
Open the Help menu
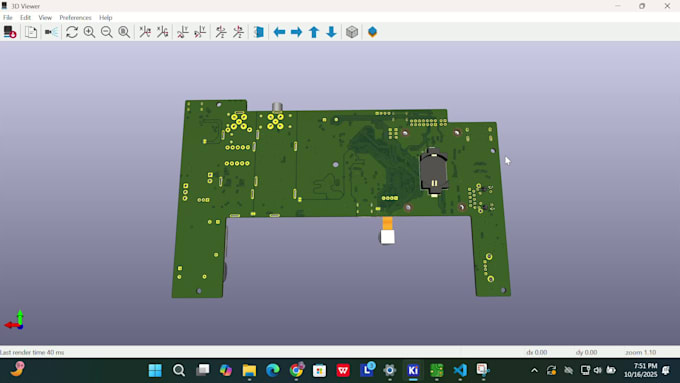coord(105,17)
